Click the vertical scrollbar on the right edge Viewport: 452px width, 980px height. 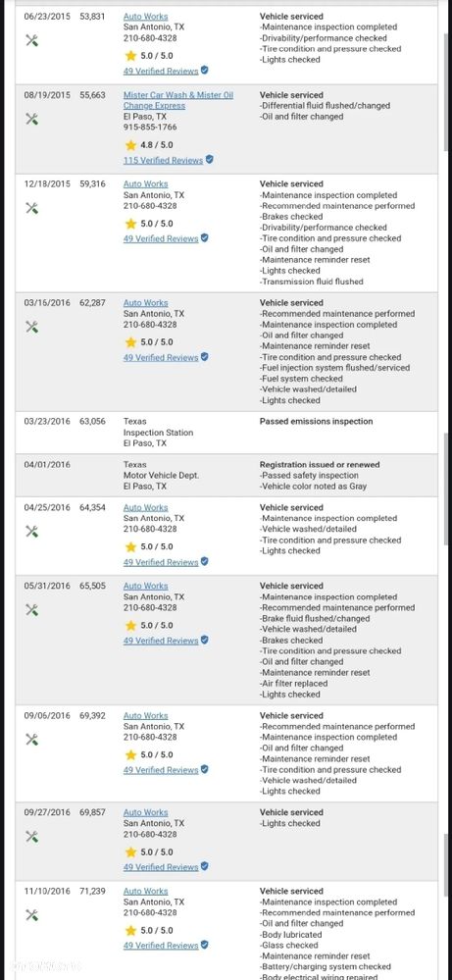tap(445, 490)
